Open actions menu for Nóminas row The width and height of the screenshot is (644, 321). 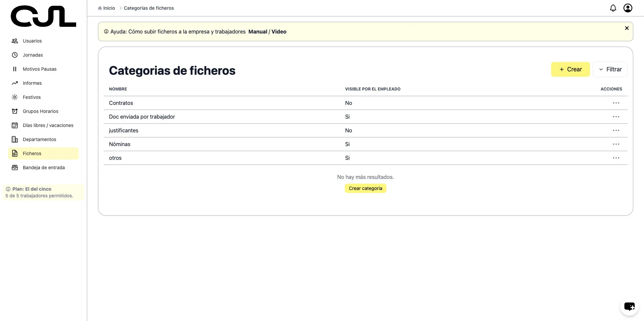(616, 144)
